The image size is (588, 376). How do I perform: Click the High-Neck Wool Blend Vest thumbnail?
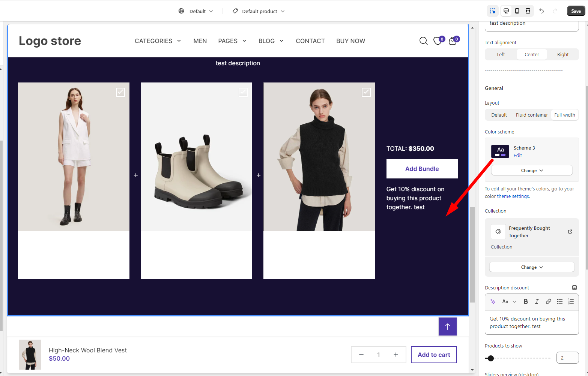pos(30,355)
